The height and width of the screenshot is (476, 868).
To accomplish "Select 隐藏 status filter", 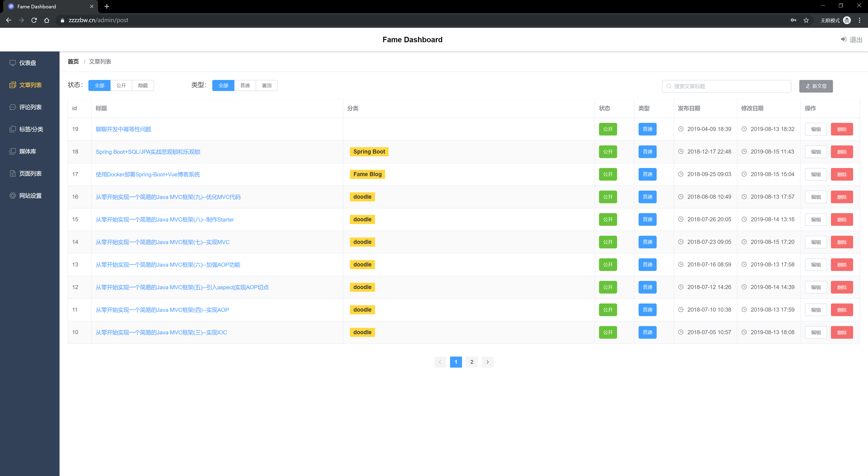I will [143, 86].
